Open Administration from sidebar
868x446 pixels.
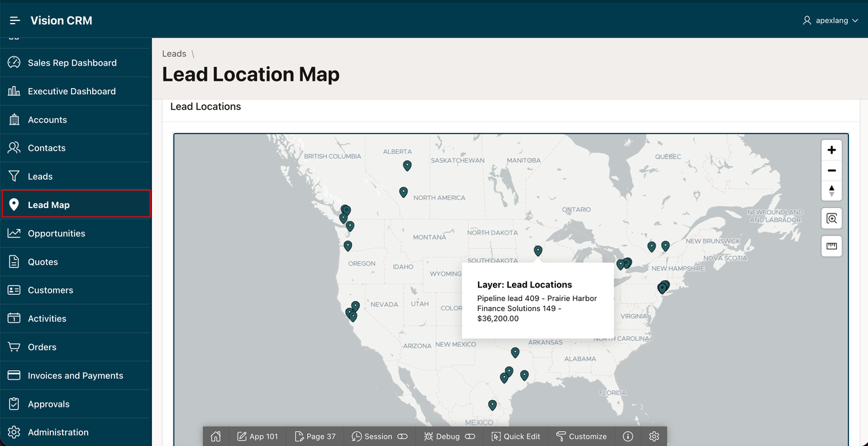pyautogui.click(x=75, y=432)
